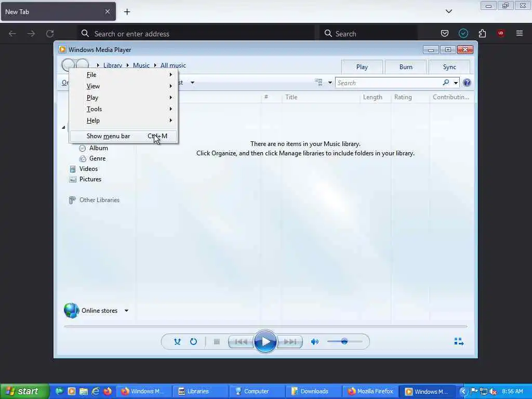Click Other Libraries in navigation pane

tap(99, 200)
